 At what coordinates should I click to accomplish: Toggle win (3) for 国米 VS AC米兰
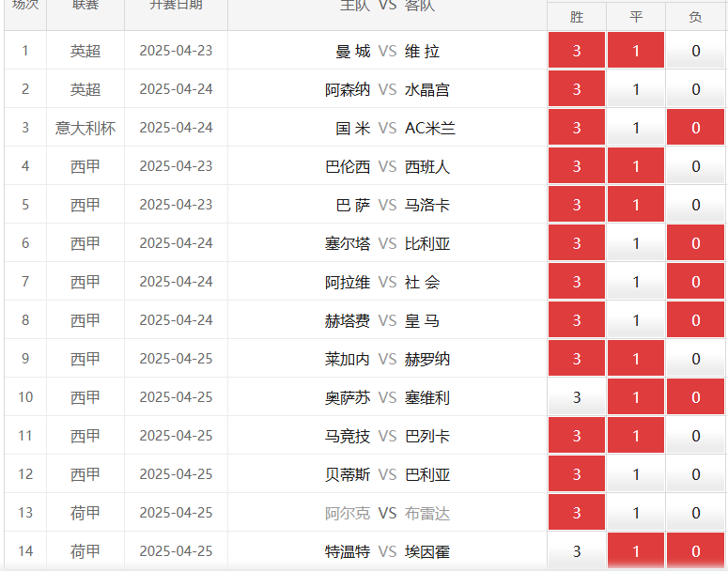577,127
